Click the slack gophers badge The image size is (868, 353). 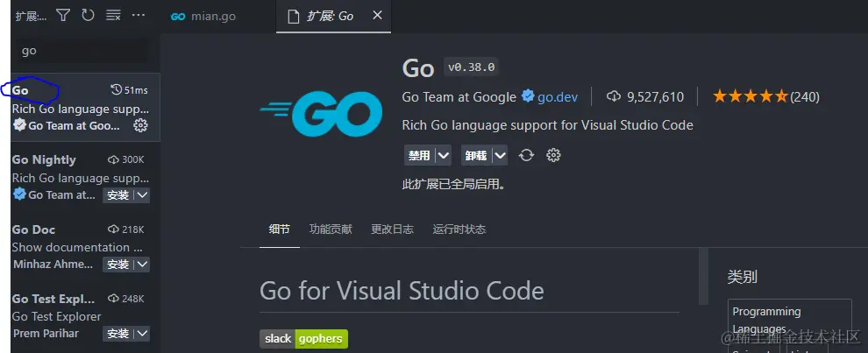coord(303,339)
